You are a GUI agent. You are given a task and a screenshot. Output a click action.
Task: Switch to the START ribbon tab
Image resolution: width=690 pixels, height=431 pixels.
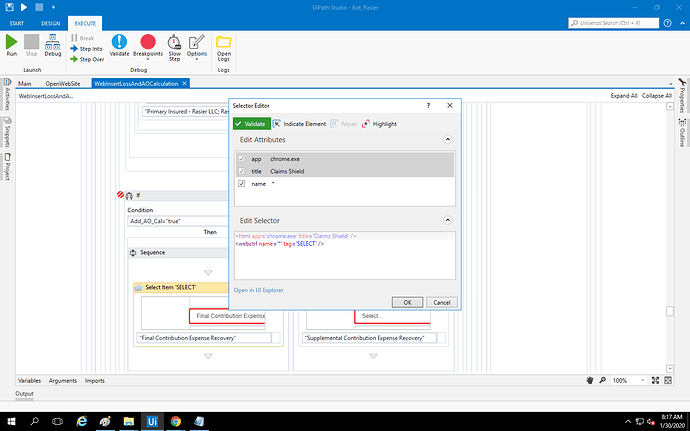[17, 23]
